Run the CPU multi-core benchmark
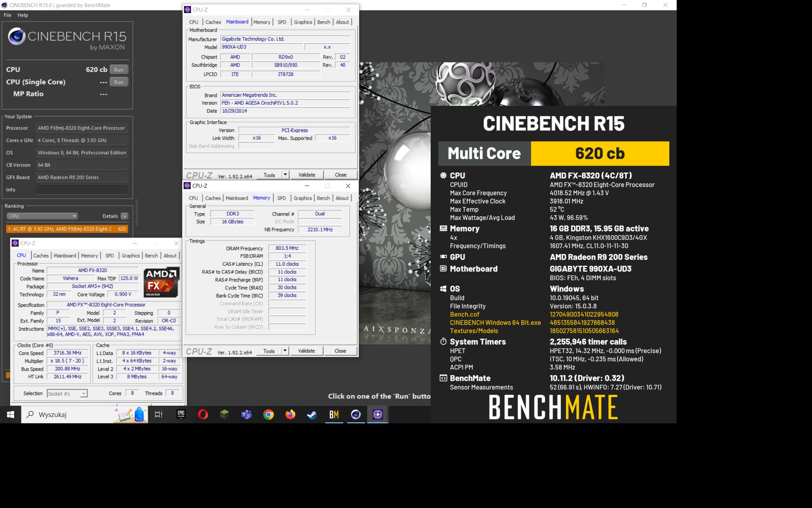The height and width of the screenshot is (508, 812). [119, 69]
